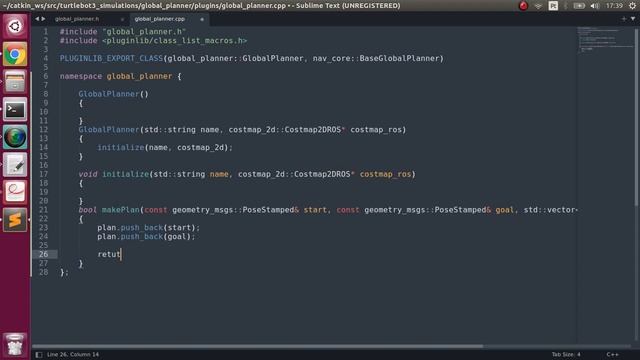Click 'GlobalPlanner()' constructor on line 8
This screenshot has width=640, height=360.
pyautogui.click(x=113, y=94)
